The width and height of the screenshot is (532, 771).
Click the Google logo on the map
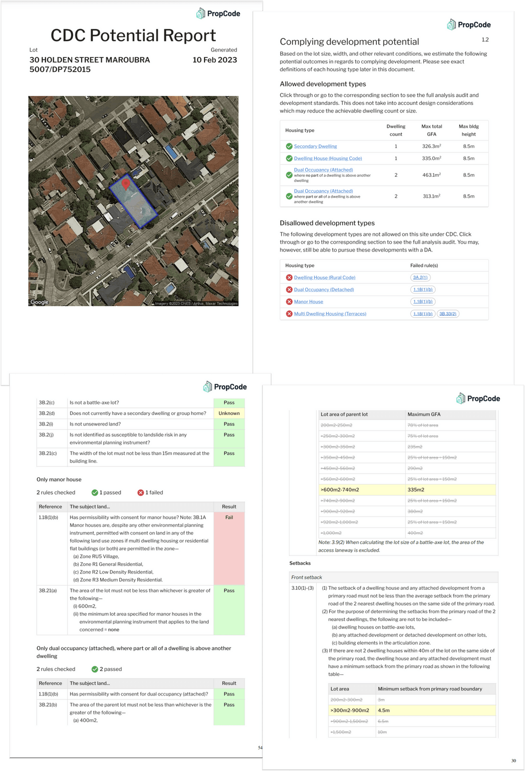point(39,302)
